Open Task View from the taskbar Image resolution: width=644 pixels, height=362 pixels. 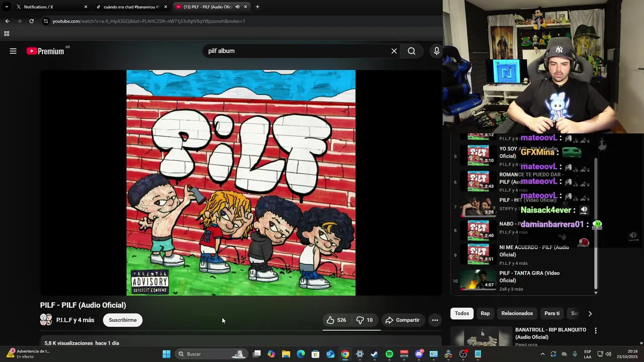click(257, 354)
